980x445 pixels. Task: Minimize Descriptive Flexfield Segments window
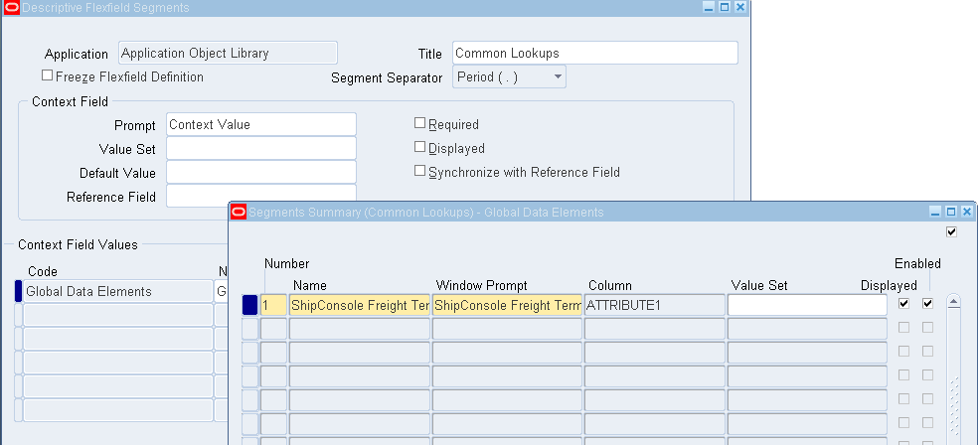pyautogui.click(x=709, y=8)
